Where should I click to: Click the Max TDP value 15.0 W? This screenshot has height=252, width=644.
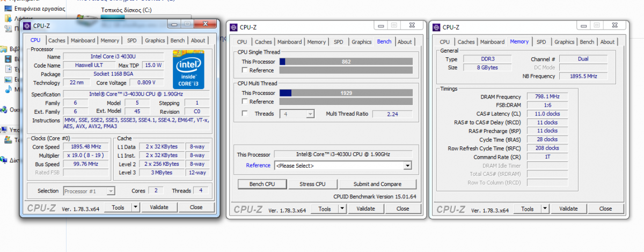[153, 65]
